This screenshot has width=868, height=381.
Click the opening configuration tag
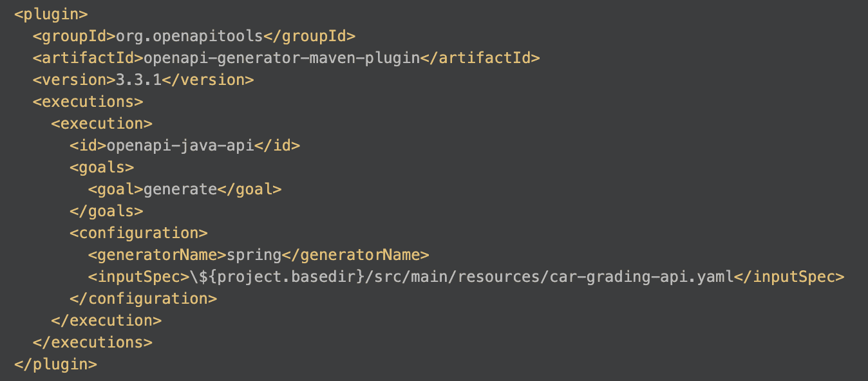pyautogui.click(x=138, y=233)
